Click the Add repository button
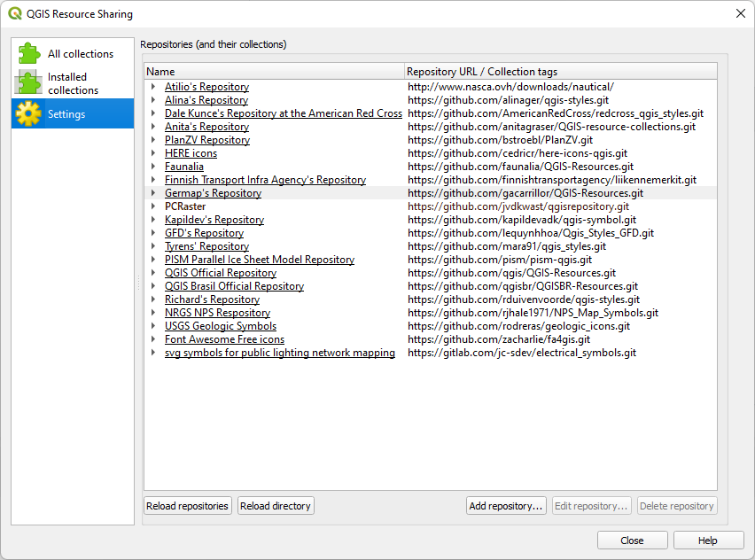 [506, 505]
